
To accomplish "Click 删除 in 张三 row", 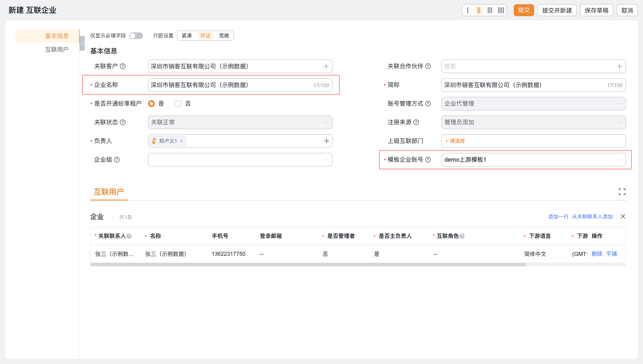I will (x=597, y=254).
